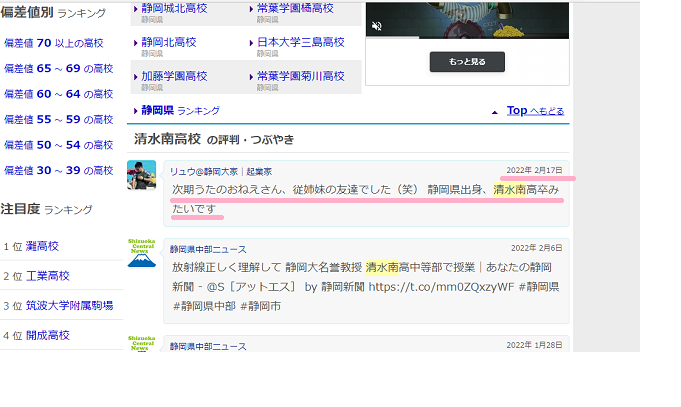Unmute the video using the speaker icon
The width and height of the screenshot is (681, 407).
point(377,26)
